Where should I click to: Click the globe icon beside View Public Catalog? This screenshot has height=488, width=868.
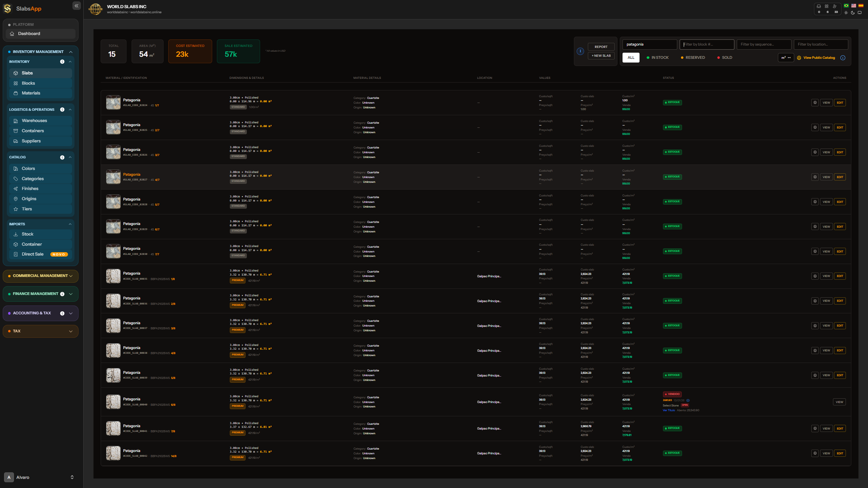(799, 58)
